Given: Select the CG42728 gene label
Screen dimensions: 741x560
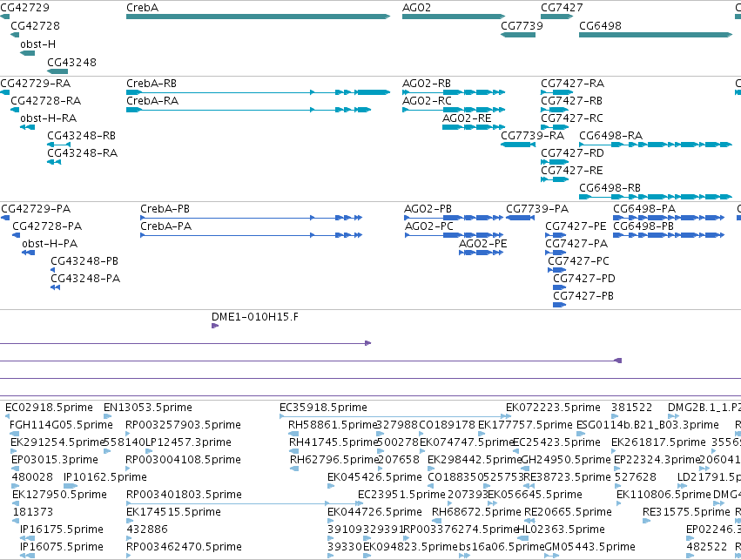Looking at the screenshot, I should pos(35,25).
